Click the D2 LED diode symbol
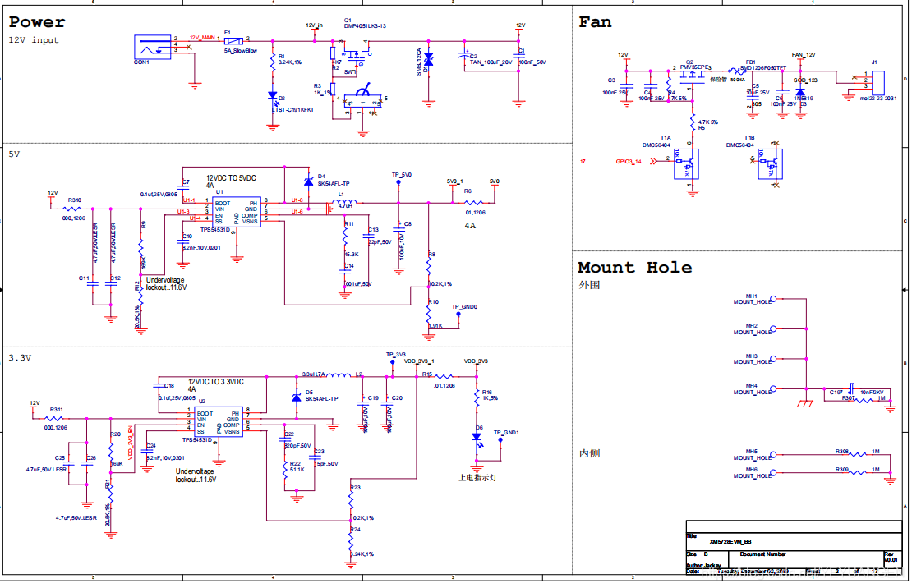The image size is (912, 588). [273, 96]
